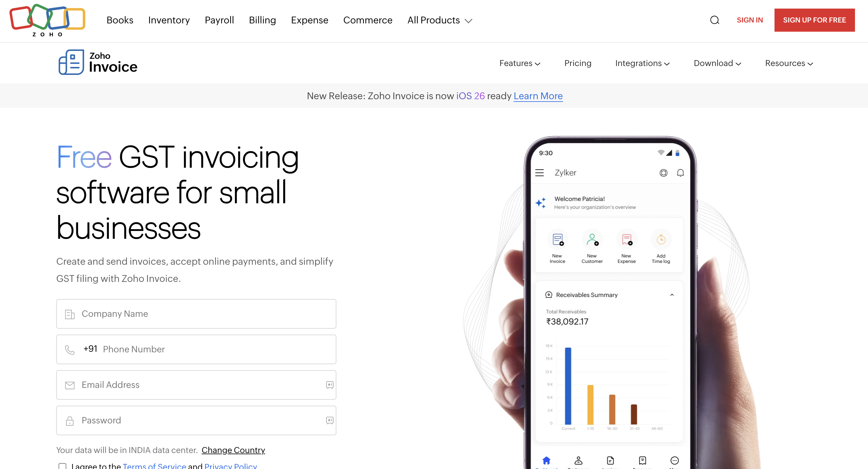The width and height of the screenshot is (868, 469).
Task: Open the hamburger menu beside Zylker
Action: (539, 173)
